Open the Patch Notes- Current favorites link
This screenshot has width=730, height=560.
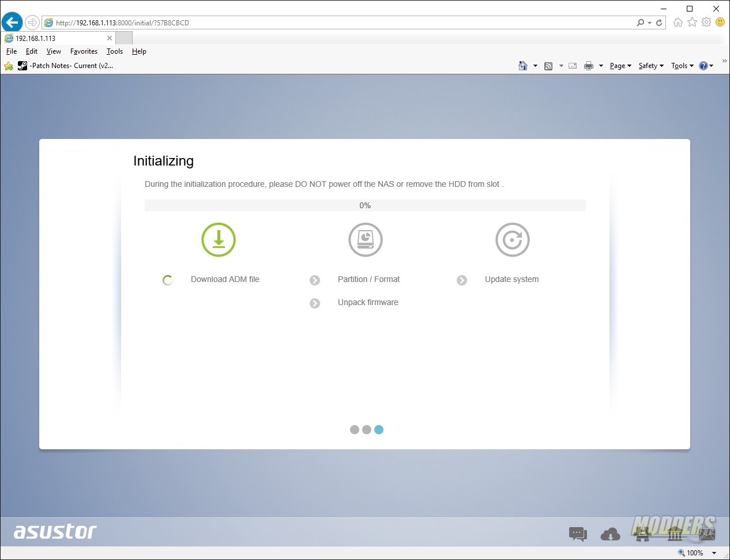pyautogui.click(x=65, y=66)
